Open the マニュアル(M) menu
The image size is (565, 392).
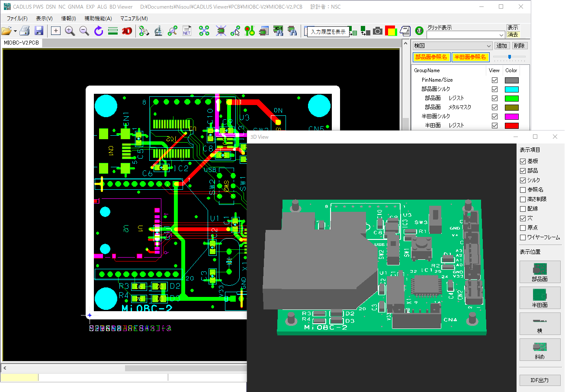[134, 19]
